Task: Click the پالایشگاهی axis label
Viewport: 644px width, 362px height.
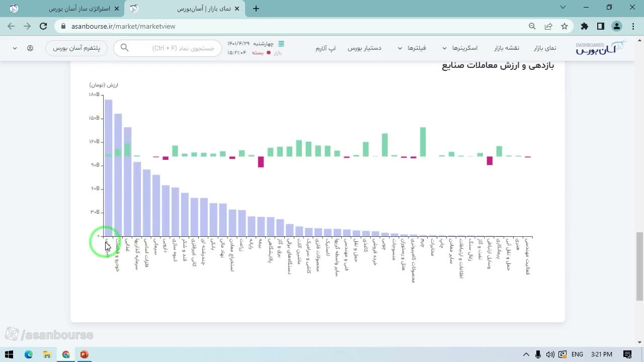Action: coord(271,251)
